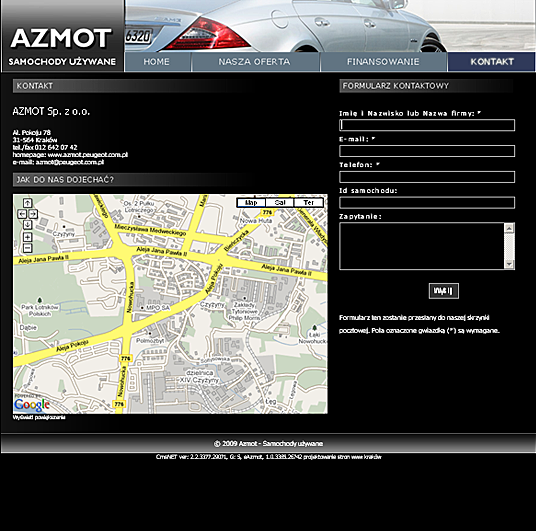
Task: Click the AZMOT Sp. z o.o. heading
Action: pyautogui.click(x=51, y=111)
